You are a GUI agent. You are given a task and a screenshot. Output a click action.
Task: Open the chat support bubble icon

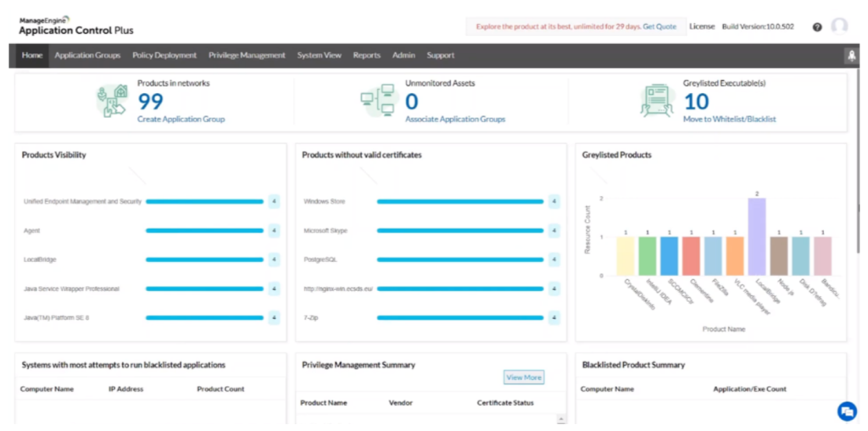point(846,411)
